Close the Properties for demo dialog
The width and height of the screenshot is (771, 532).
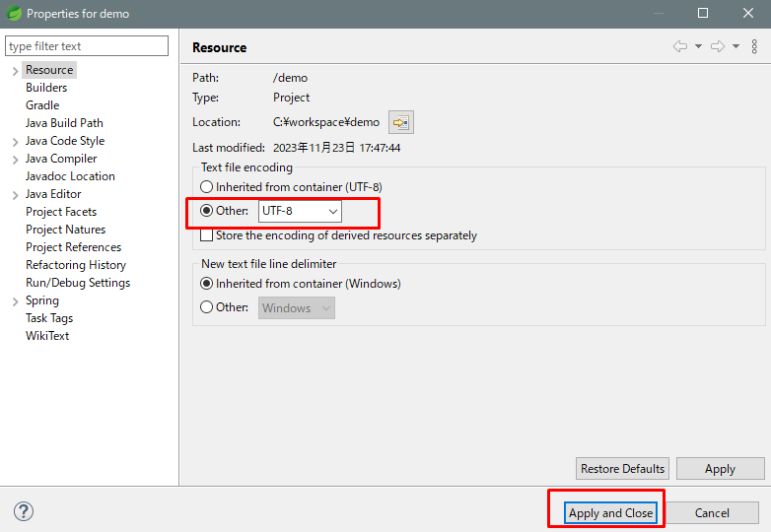pyautogui.click(x=748, y=13)
